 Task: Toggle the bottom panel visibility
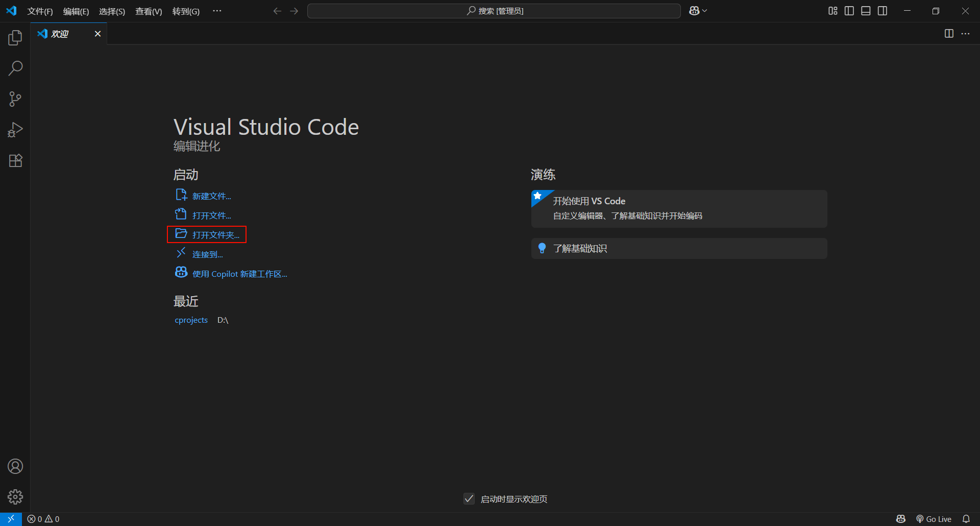866,11
